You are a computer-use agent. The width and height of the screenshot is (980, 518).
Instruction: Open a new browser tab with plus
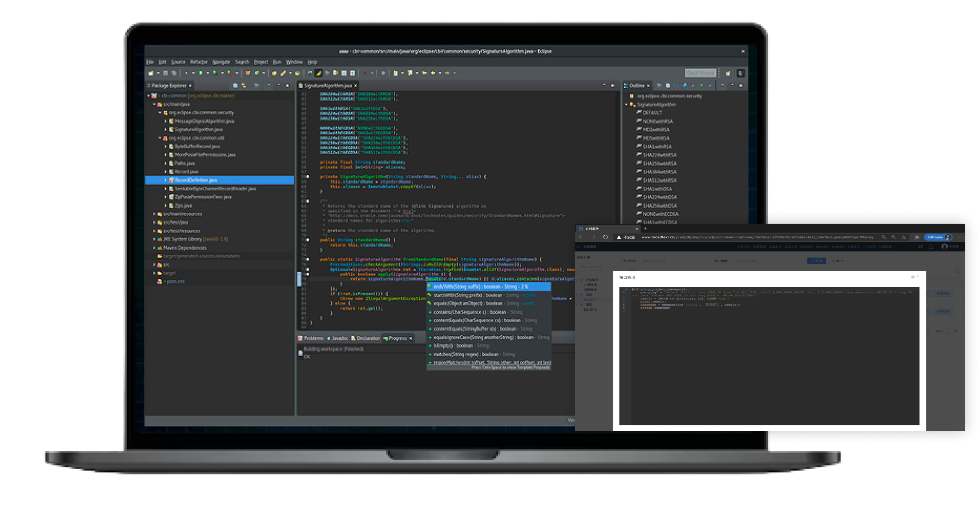point(645,229)
